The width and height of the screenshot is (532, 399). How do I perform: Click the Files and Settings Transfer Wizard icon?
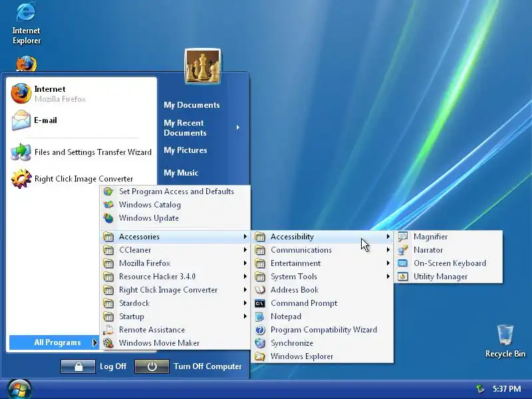point(21,152)
